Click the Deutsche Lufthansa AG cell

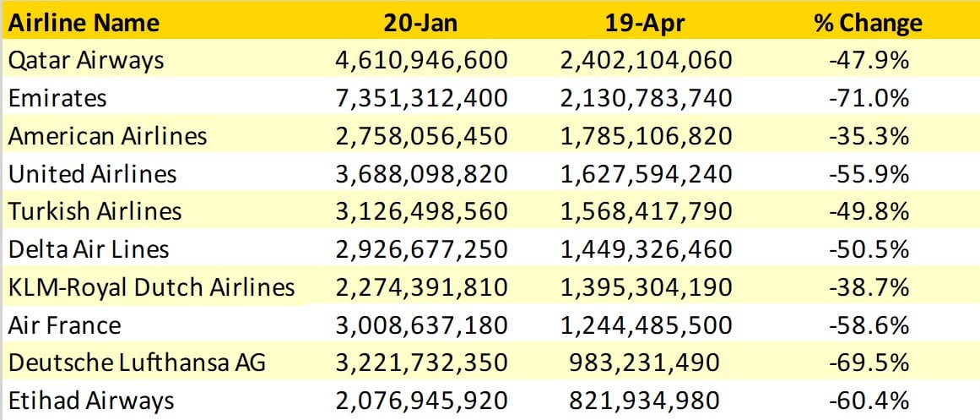pos(137,363)
